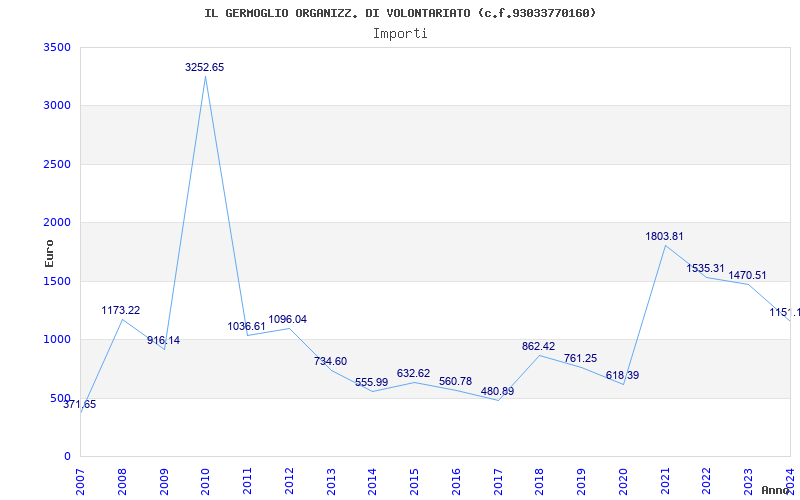Image resolution: width=800 pixels, height=500 pixels.
Task: Click the 2007 year label on x-axis
Action: [x=81, y=482]
